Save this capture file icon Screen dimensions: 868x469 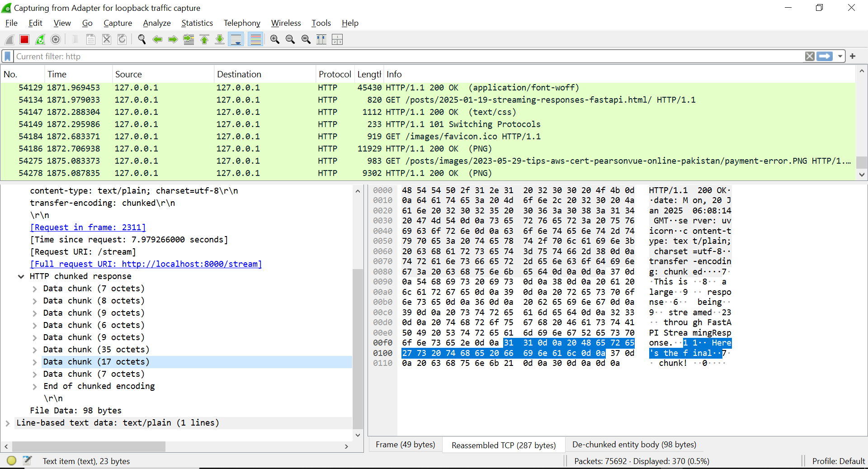click(91, 40)
